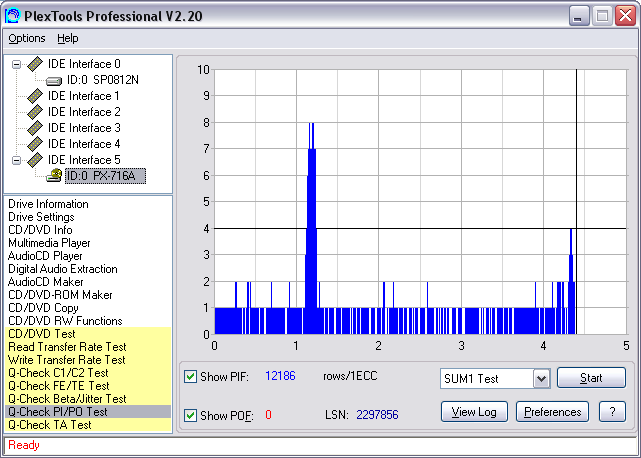Click the question mark help button
Screen dimensions: 641x458
click(x=612, y=412)
